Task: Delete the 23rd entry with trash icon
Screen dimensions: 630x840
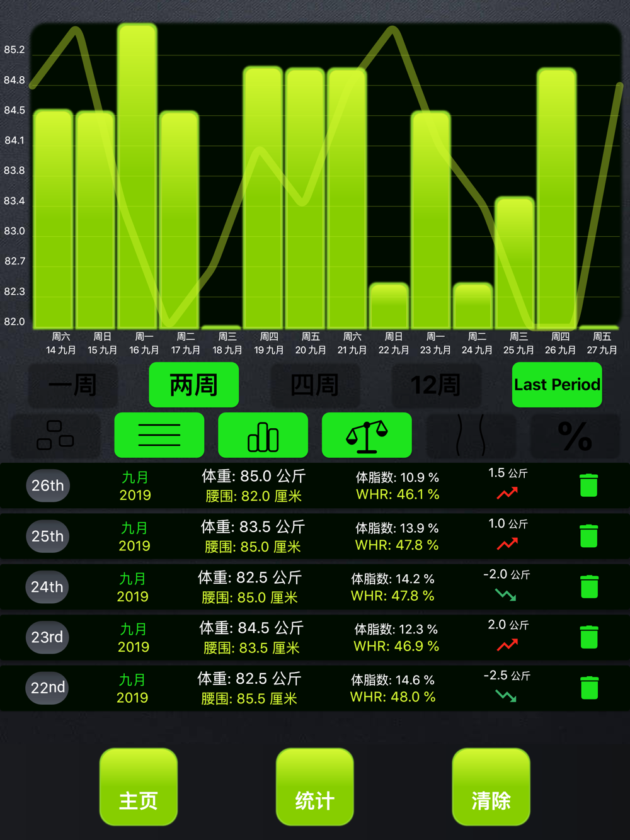Action: point(589,637)
